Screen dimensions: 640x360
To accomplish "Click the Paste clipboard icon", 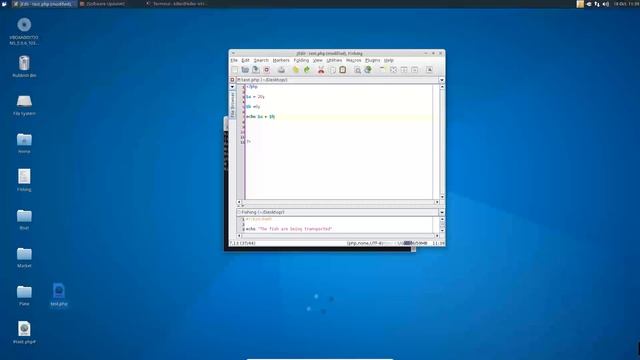I will [x=343, y=70].
